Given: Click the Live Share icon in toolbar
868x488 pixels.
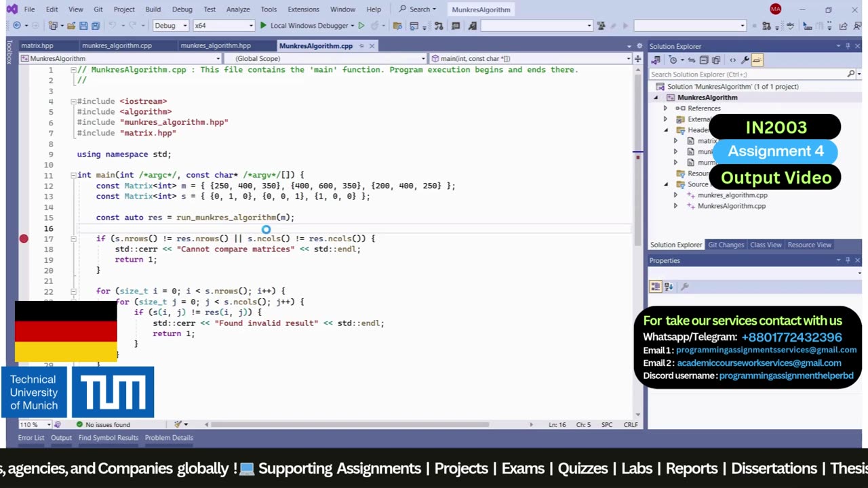Looking at the screenshot, I should pyautogui.click(x=842, y=26).
